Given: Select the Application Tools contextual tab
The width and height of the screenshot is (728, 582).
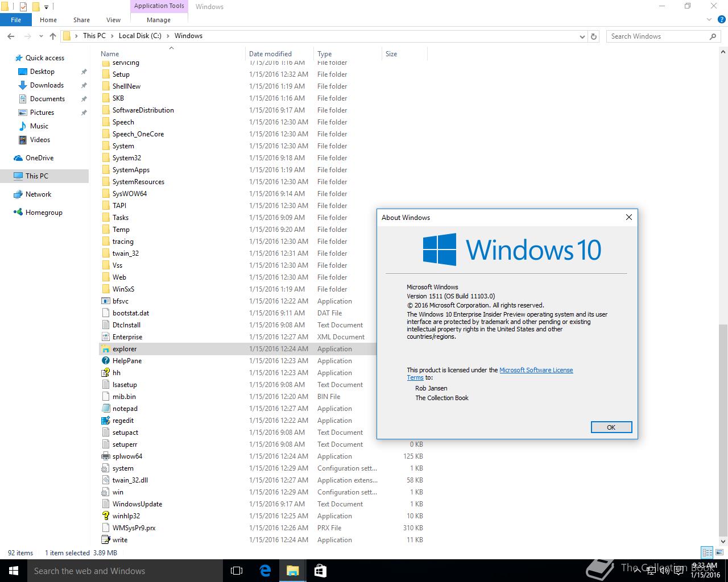Looking at the screenshot, I should tap(159, 6).
